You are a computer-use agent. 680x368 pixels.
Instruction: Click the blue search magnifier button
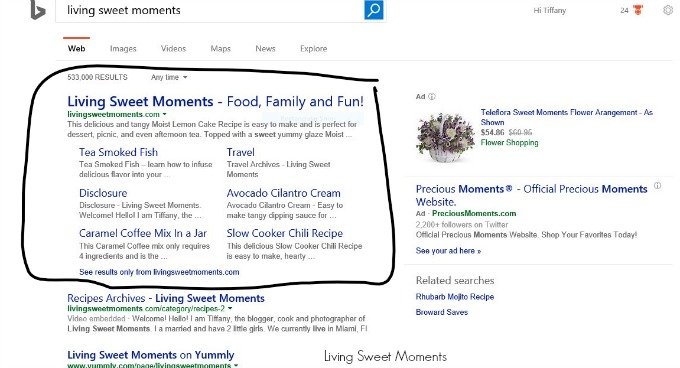[x=373, y=10]
